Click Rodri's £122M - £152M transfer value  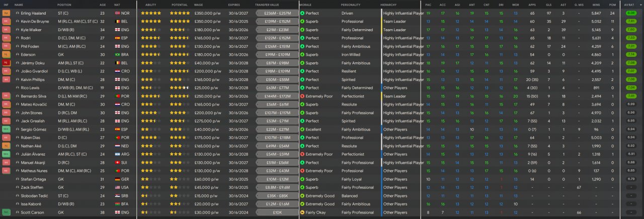[x=277, y=38]
